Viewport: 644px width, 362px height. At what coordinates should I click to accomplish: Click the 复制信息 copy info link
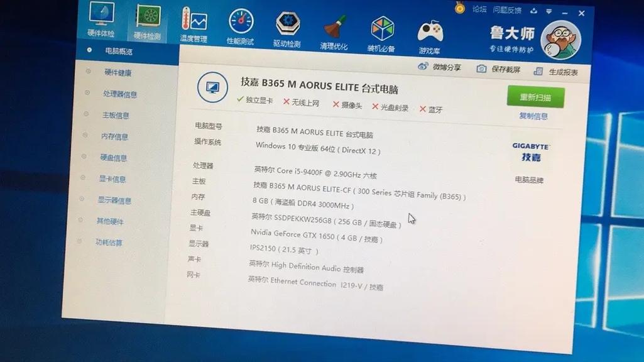point(533,116)
